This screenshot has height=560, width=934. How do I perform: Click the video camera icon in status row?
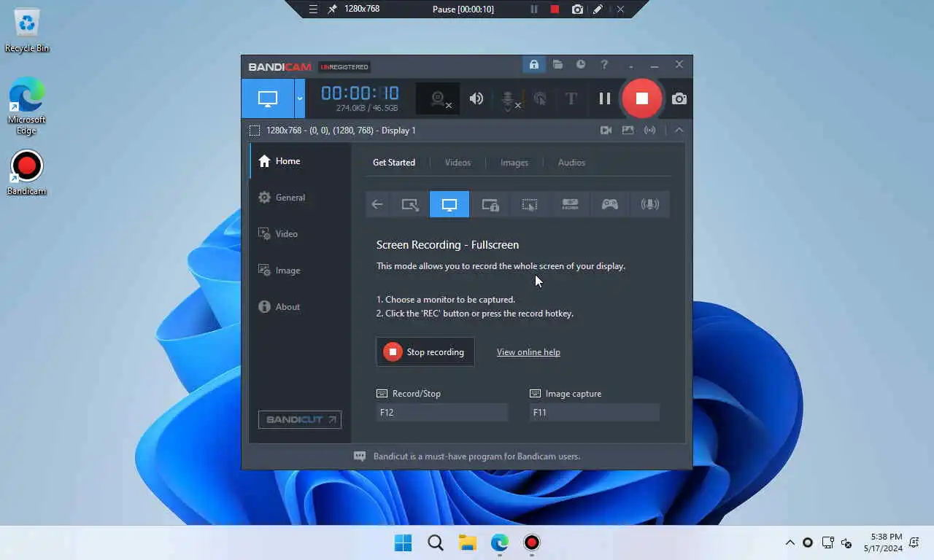pyautogui.click(x=606, y=131)
